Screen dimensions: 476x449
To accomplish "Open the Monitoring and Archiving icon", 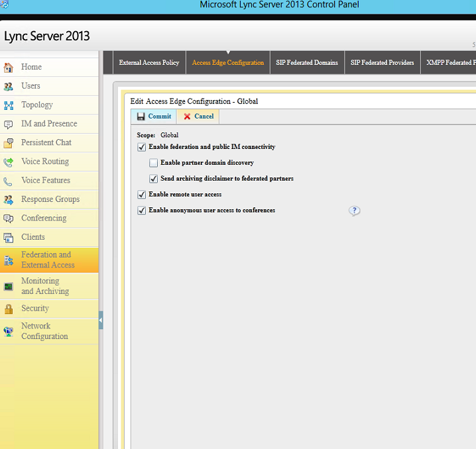I will click(9, 286).
